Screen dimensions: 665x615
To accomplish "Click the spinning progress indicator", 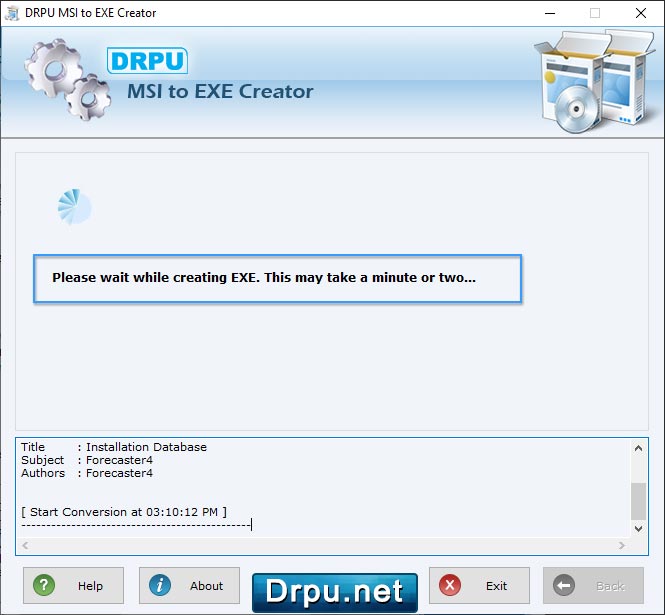I will 75,207.
